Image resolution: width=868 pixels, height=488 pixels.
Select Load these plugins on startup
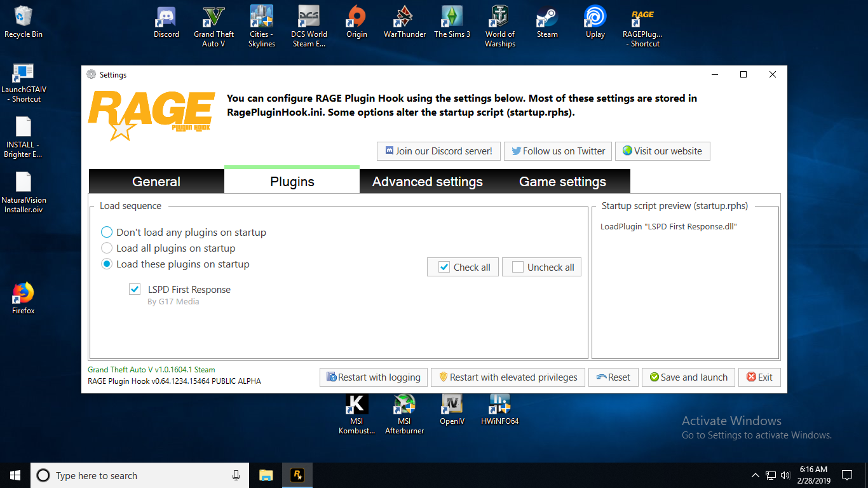(175, 264)
